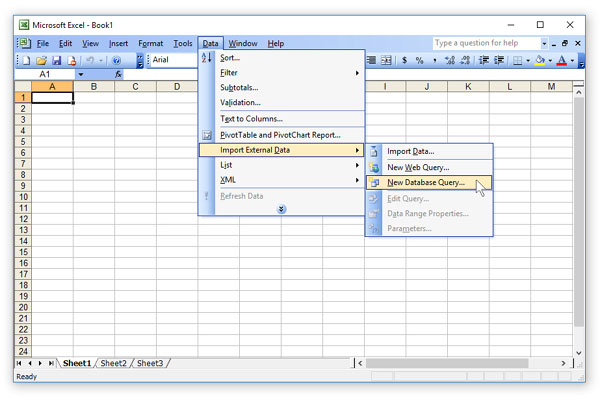Click the Decrease Indent icon
600x398 pixels.
pyautogui.click(x=484, y=60)
